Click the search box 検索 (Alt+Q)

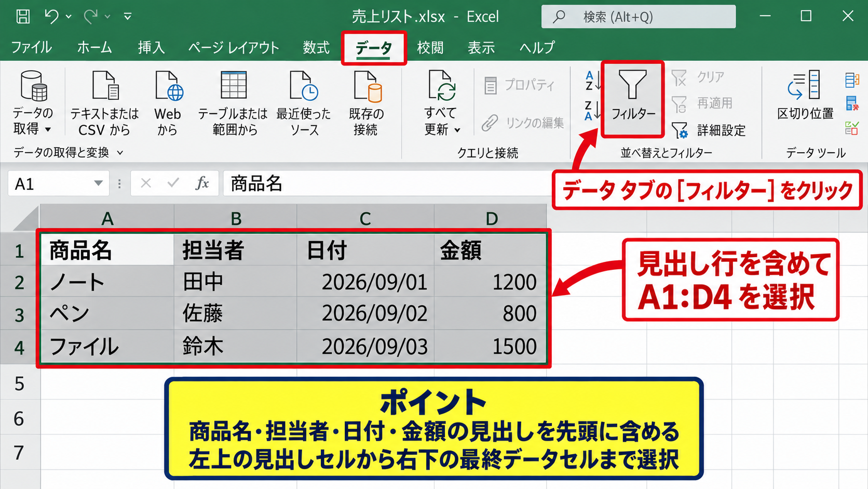(639, 17)
